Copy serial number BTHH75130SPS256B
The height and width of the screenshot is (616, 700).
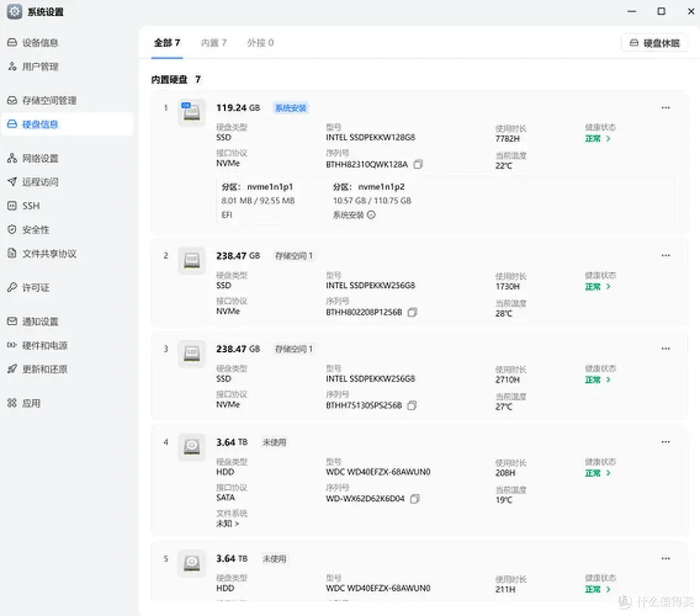point(412,405)
